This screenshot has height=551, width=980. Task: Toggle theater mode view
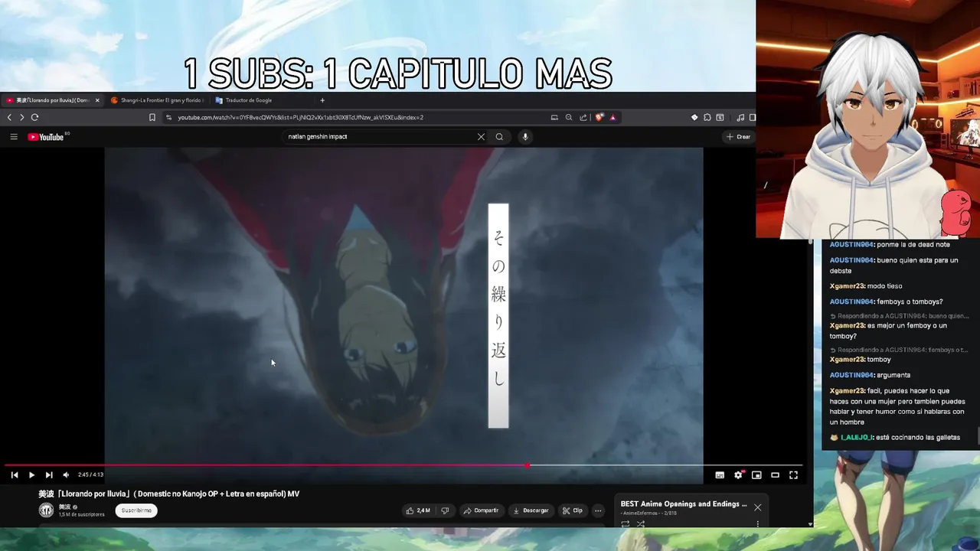(775, 475)
